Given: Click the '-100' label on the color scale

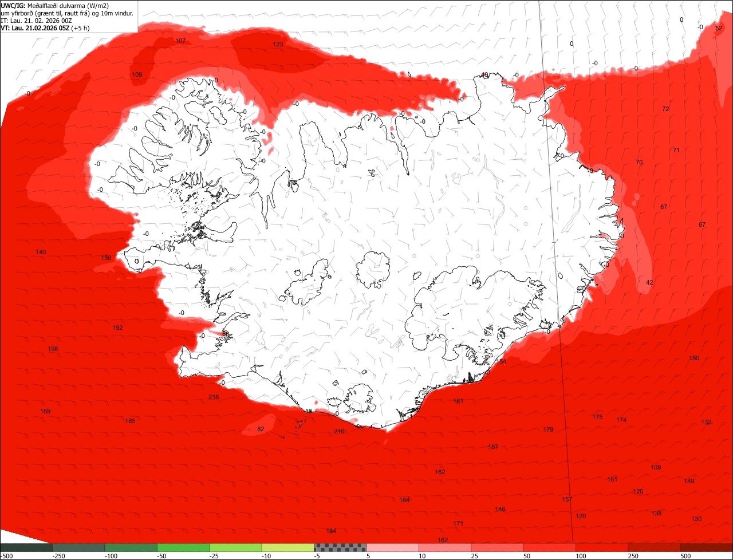Looking at the screenshot, I should coord(111,556).
